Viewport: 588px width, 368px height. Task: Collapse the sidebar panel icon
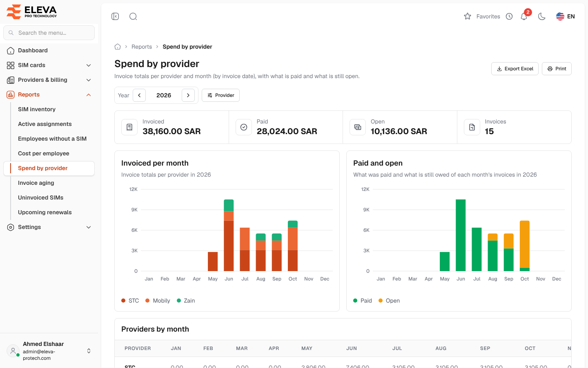point(115,16)
